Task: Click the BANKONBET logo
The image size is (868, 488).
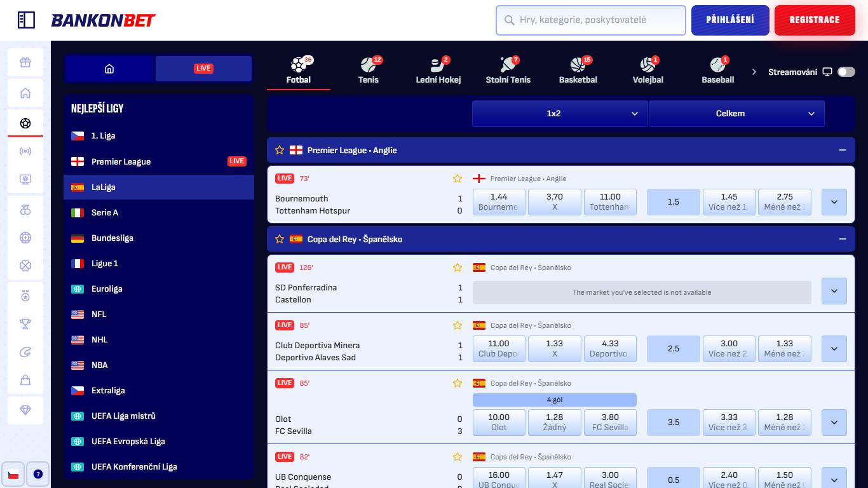Action: (x=103, y=20)
